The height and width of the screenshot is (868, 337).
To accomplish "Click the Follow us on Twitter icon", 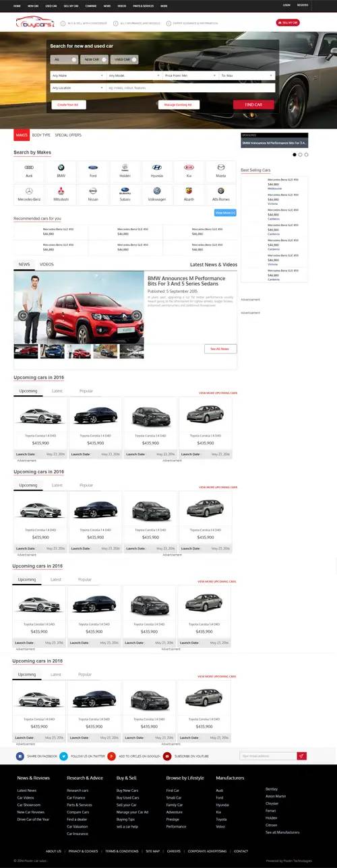I will (63, 756).
